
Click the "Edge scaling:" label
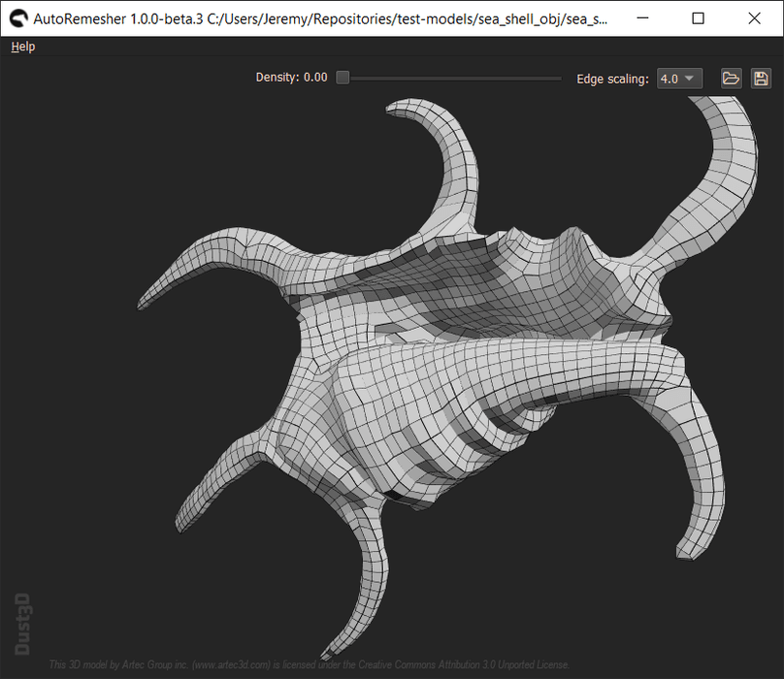point(612,79)
